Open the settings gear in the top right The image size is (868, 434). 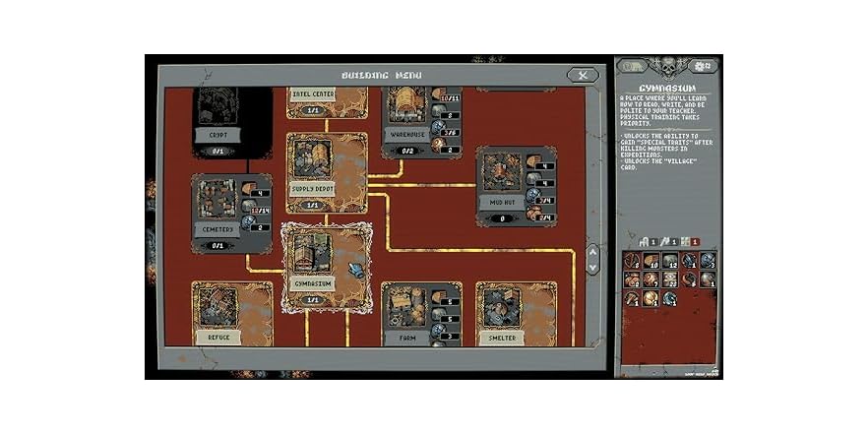pyautogui.click(x=706, y=66)
